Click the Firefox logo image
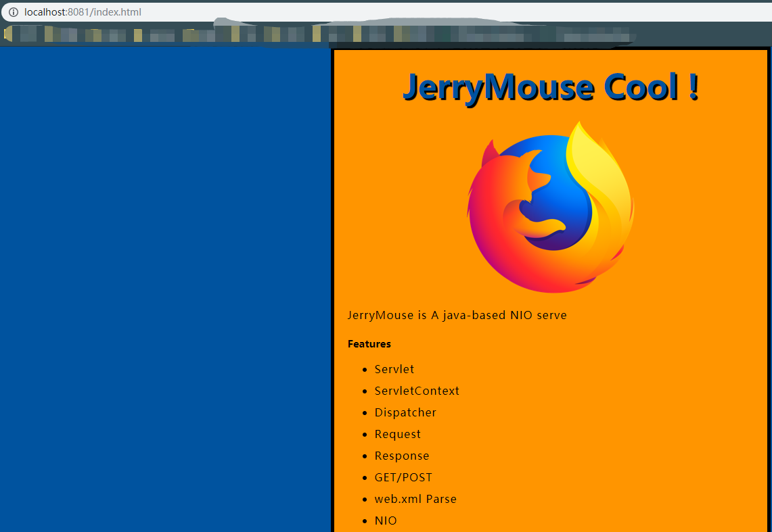Viewport: 772px width, 532px height. pos(551,207)
